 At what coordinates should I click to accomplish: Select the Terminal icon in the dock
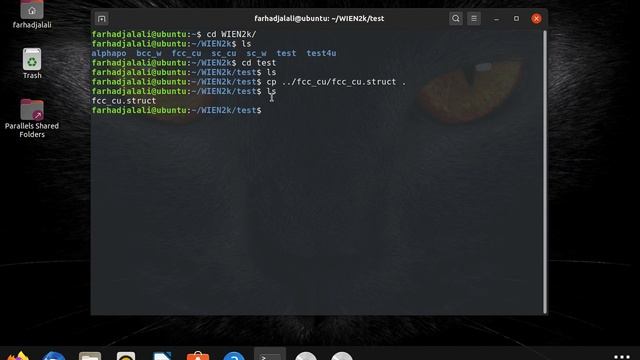[x=270, y=355]
